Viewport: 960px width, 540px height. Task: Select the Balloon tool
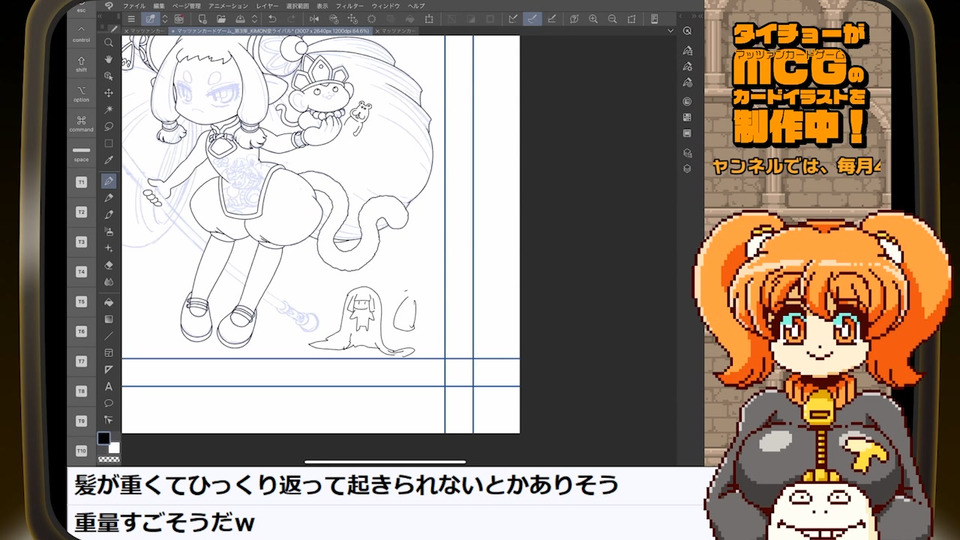[108, 403]
